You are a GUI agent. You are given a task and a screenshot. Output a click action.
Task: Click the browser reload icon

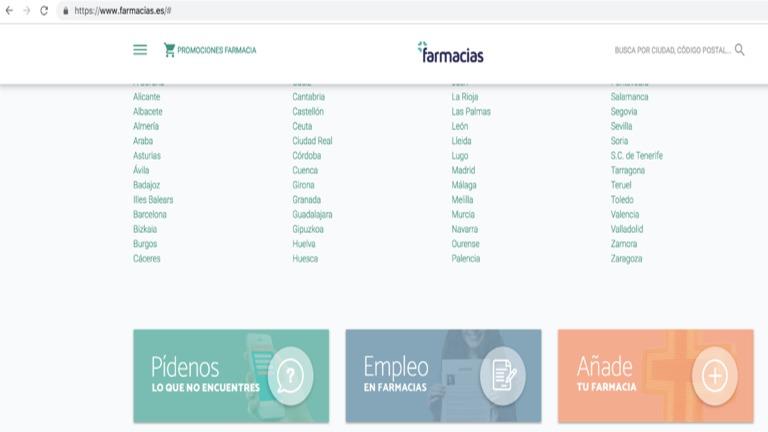point(44,10)
